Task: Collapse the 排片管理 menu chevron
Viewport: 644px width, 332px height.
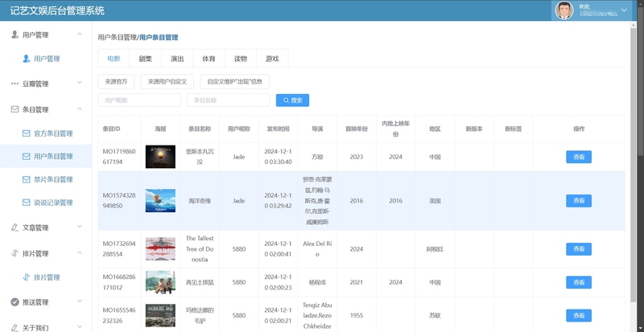Action: pyautogui.click(x=80, y=252)
